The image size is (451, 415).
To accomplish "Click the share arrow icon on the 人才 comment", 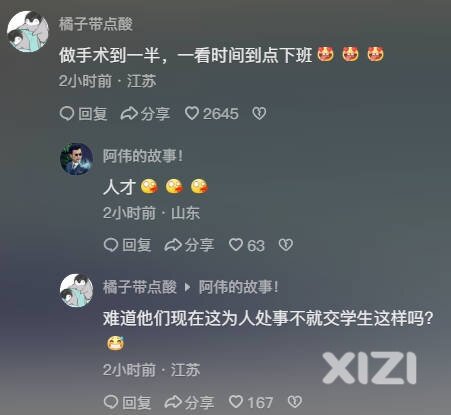I will point(173,245).
